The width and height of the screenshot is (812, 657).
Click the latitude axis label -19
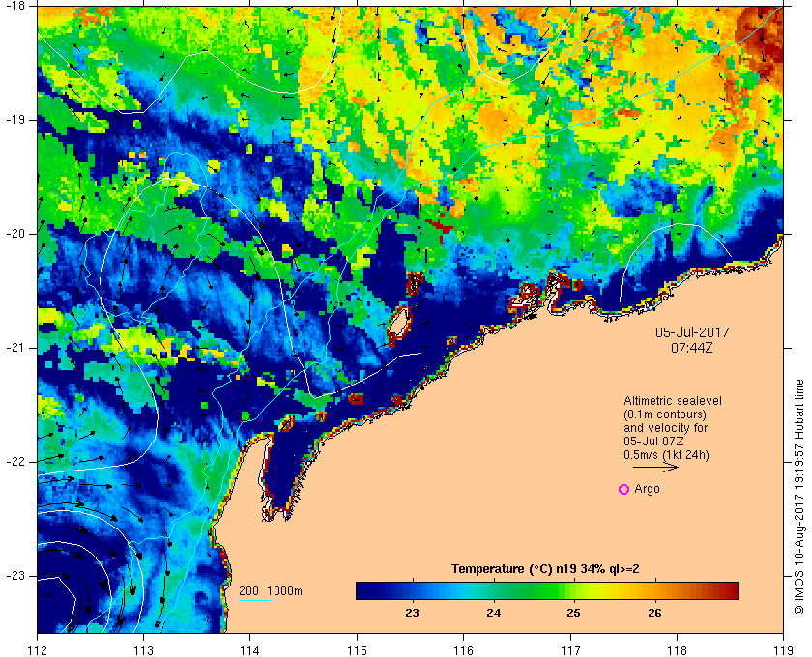(14, 120)
